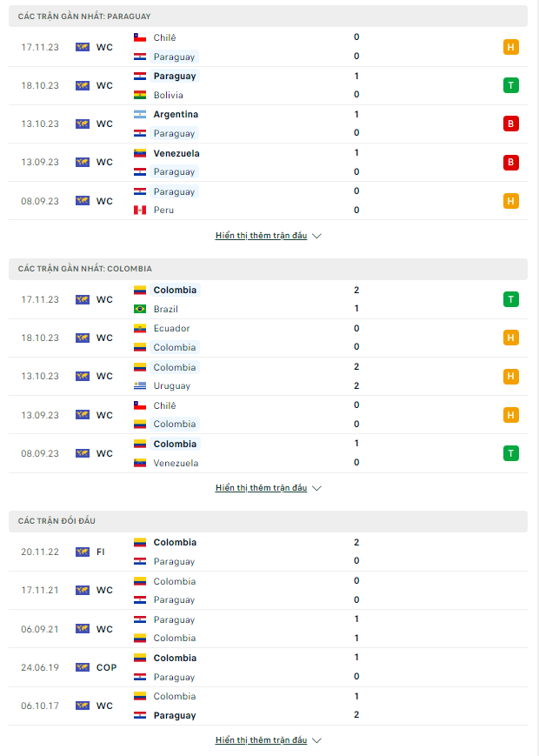Expand more matches under the Paraguay section
Image resolution: width=539 pixels, height=756 pixels.
268,236
